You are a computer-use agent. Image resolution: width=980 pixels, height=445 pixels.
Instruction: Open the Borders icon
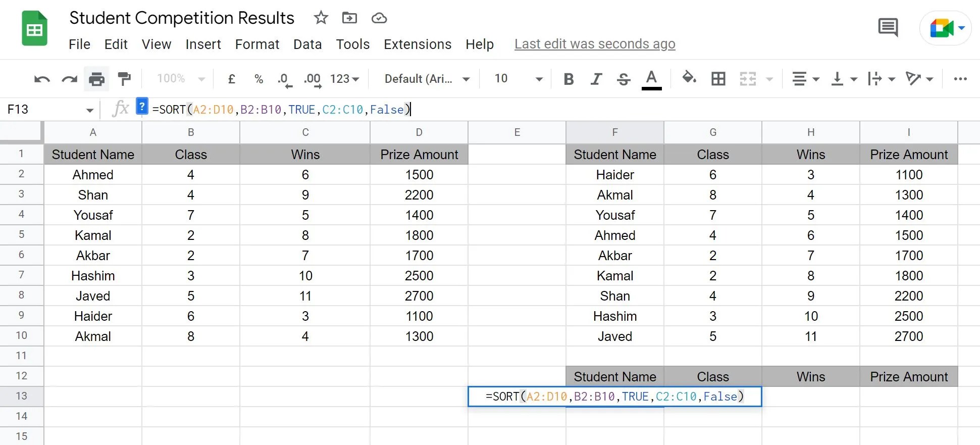point(718,79)
